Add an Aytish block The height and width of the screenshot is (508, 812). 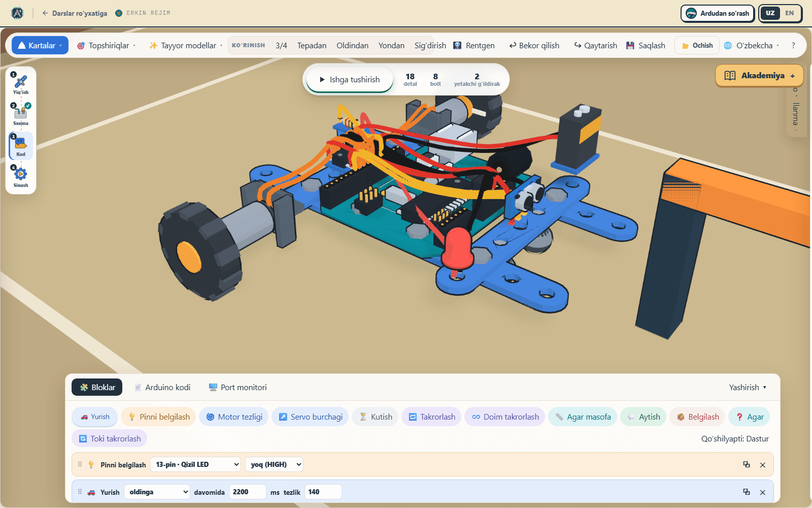tap(643, 417)
